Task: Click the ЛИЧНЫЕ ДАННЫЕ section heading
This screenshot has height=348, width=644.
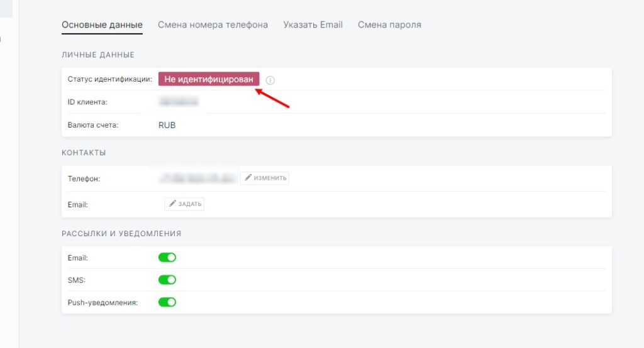Action: 97,55
